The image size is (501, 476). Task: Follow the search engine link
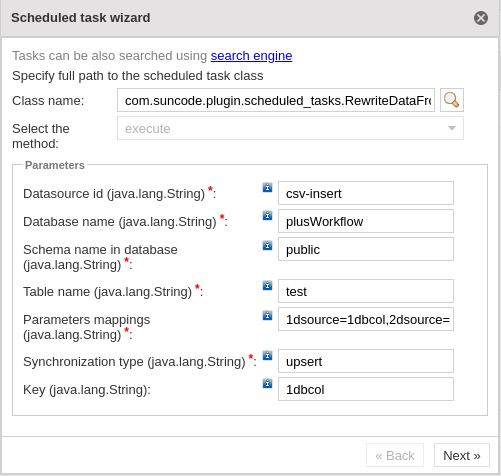pyautogui.click(x=251, y=56)
